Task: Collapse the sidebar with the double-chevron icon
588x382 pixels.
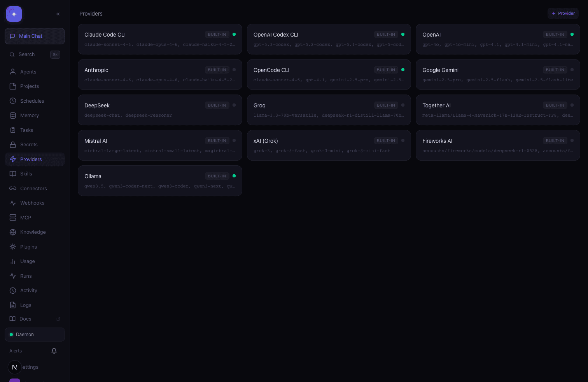Action: (x=58, y=14)
